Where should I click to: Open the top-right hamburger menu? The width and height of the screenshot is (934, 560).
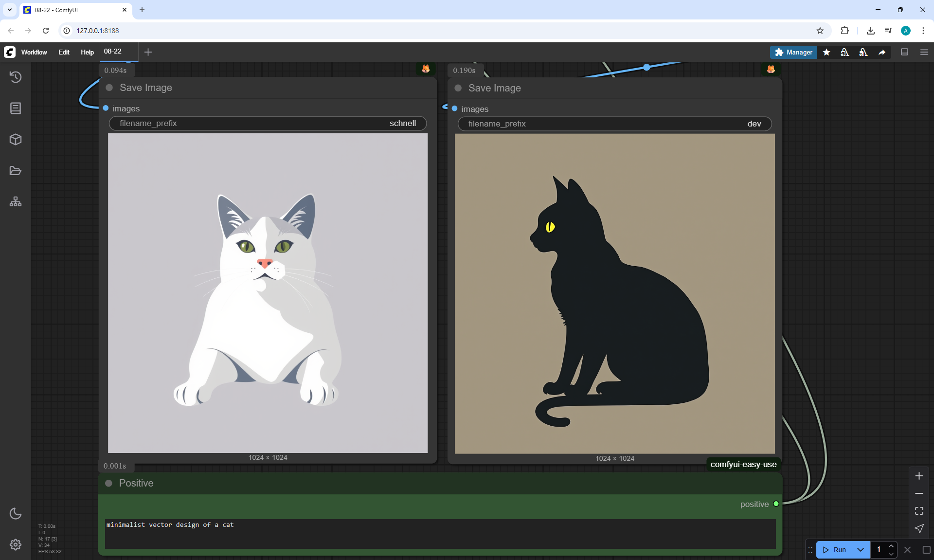tap(924, 52)
